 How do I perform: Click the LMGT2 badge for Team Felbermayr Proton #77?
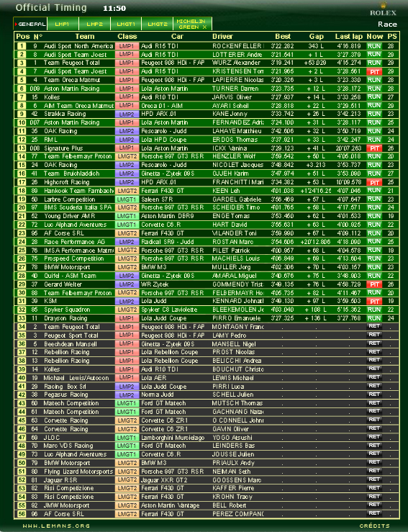[x=127, y=156]
